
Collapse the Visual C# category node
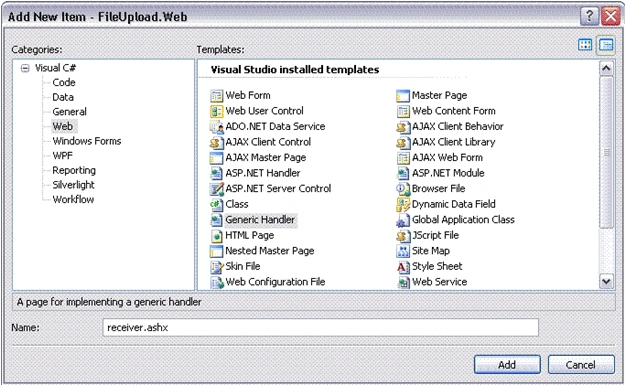[25, 68]
